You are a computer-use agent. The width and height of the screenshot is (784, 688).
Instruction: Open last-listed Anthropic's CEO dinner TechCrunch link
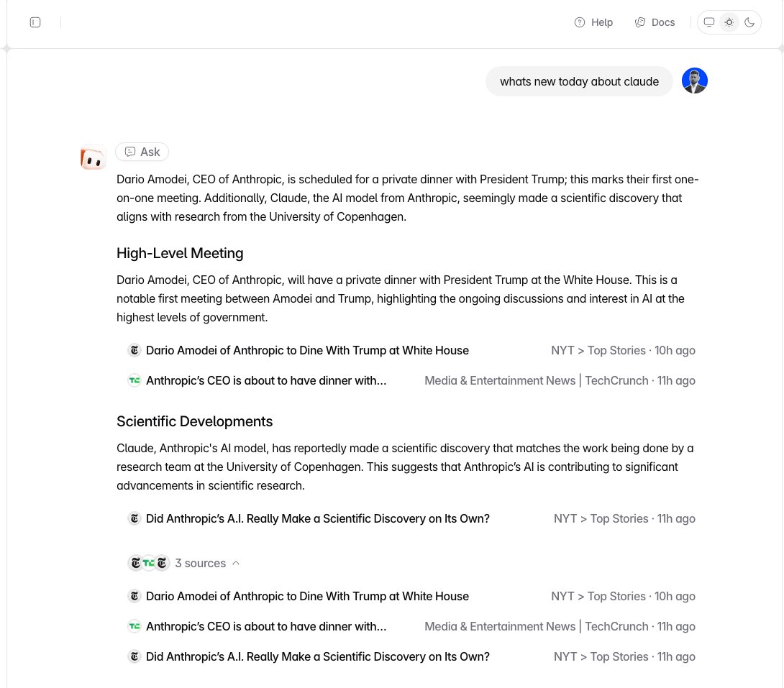click(x=266, y=627)
